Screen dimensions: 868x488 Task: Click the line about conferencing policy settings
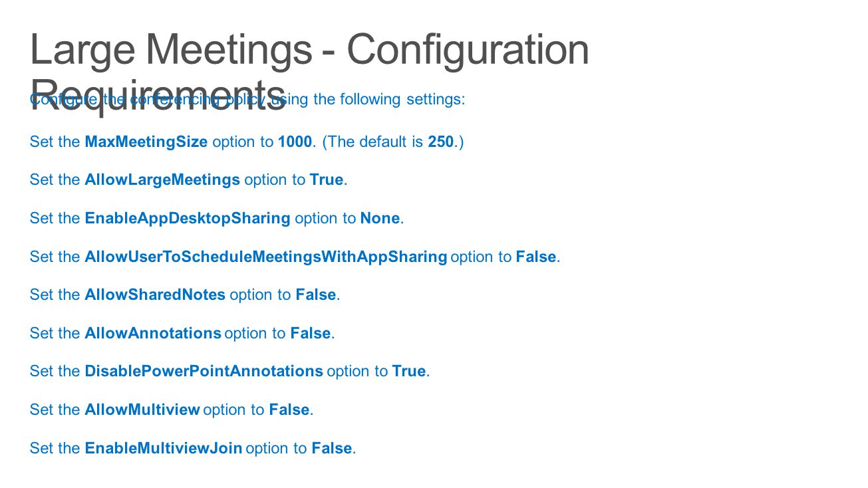[247, 100]
